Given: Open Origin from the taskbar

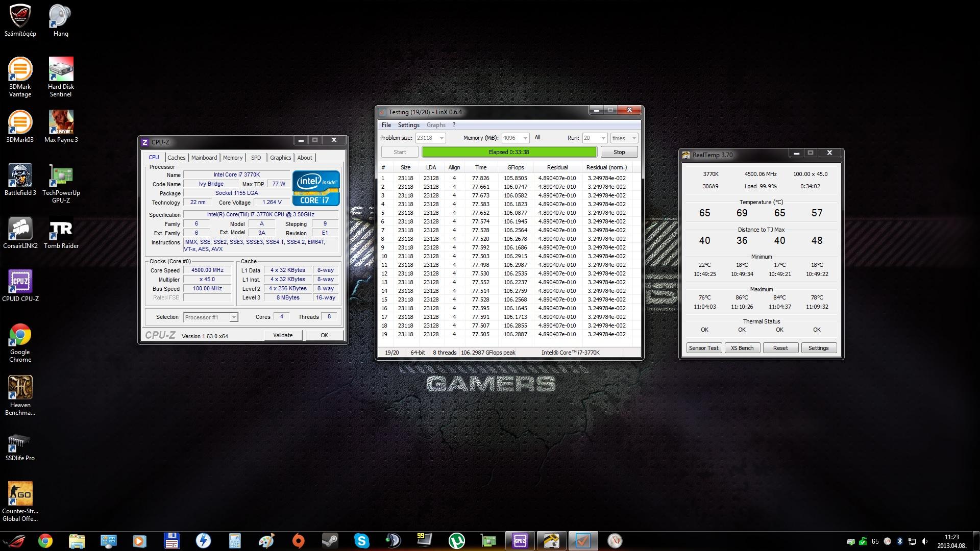Looking at the screenshot, I should pyautogui.click(x=298, y=541).
